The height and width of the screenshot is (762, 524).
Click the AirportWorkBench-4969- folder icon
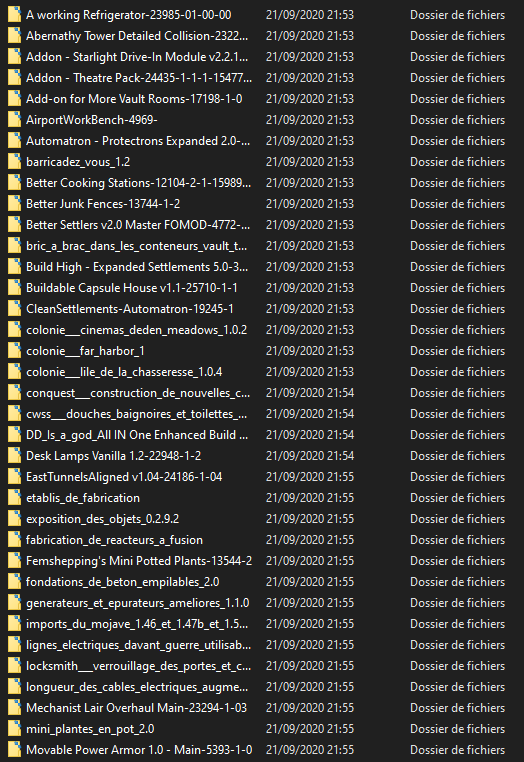pyautogui.click(x=15, y=120)
